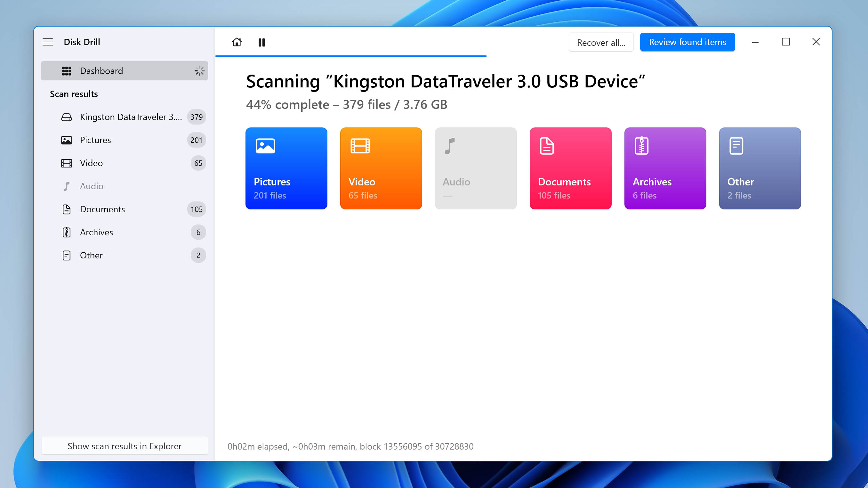Select Audio in sidebar

(124, 186)
